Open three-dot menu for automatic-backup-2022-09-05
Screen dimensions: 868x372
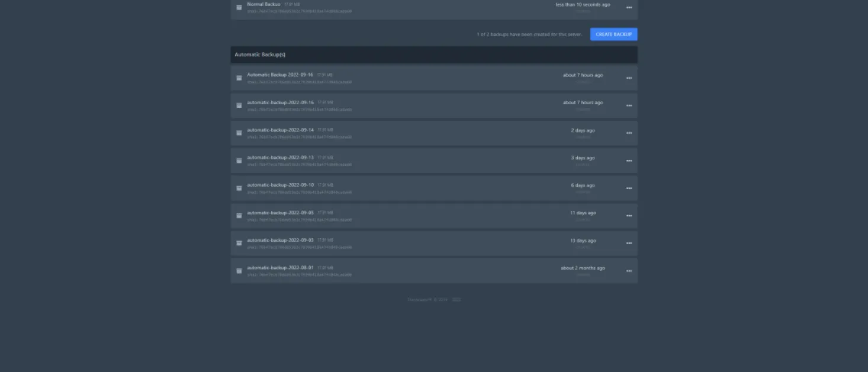(x=629, y=216)
